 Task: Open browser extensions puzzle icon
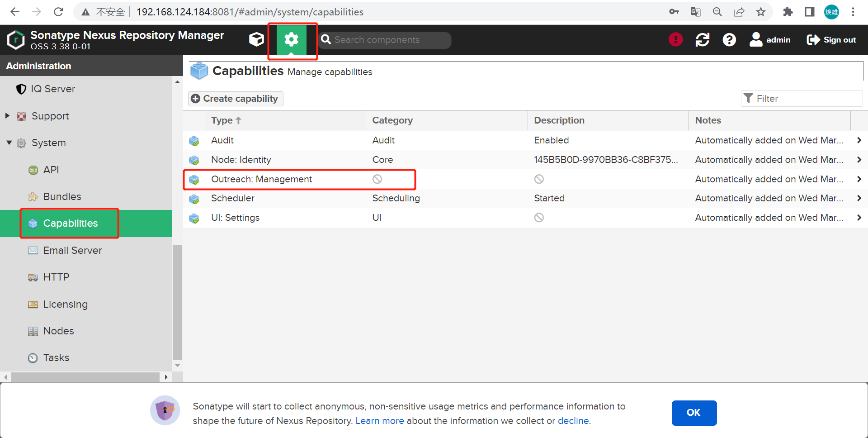[788, 12]
